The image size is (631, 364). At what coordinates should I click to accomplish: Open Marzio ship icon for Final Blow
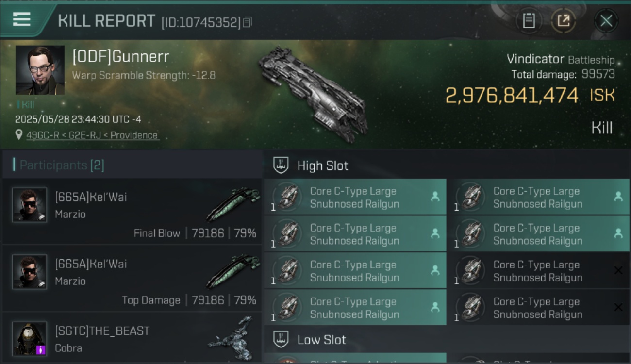(x=234, y=204)
